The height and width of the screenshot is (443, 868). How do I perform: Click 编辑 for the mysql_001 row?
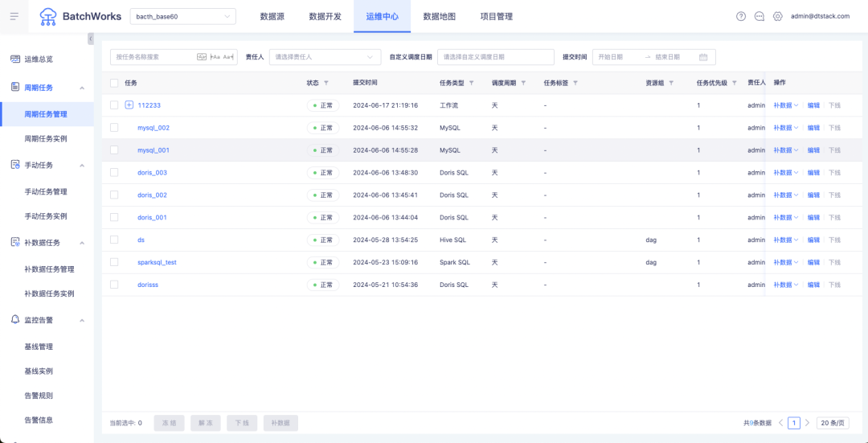click(813, 150)
